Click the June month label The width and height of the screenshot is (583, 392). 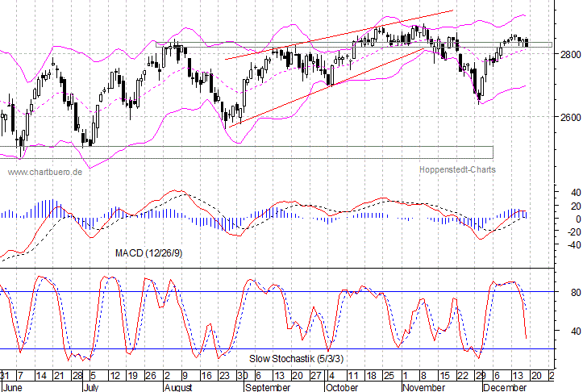click(12, 387)
